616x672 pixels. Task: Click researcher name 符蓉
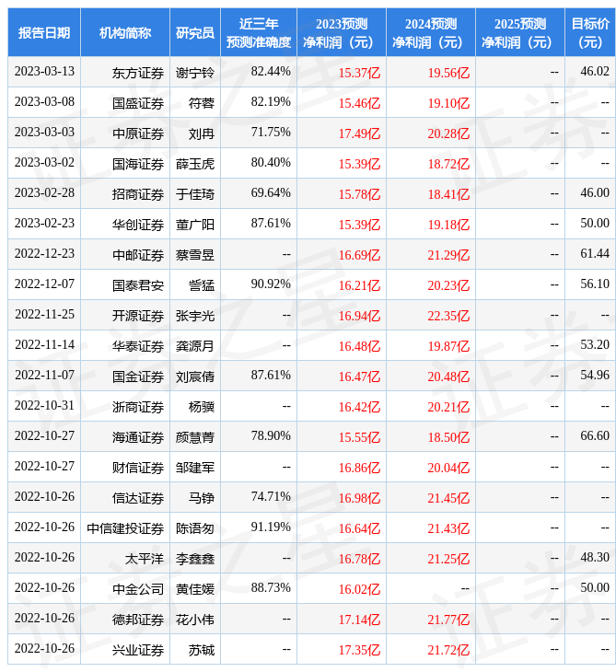(x=202, y=103)
